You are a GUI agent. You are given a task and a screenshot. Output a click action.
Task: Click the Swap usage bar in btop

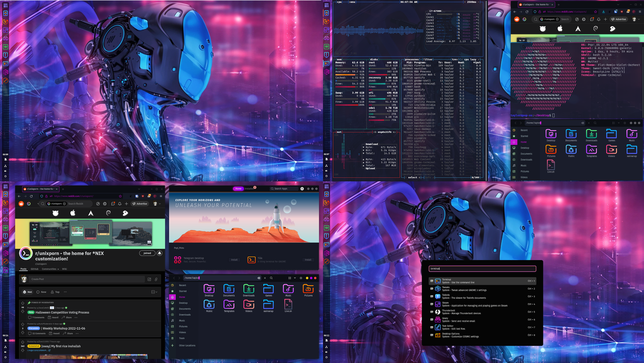coord(346,99)
